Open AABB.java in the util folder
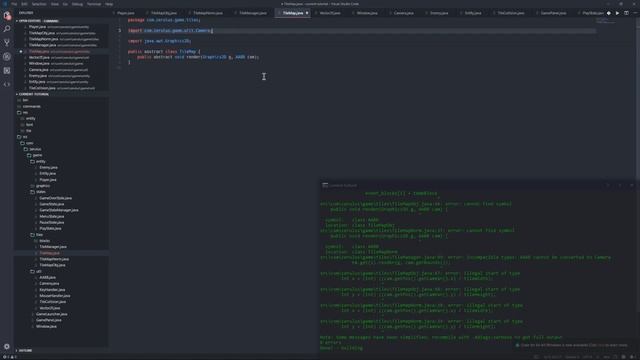640x360 pixels. (47, 278)
